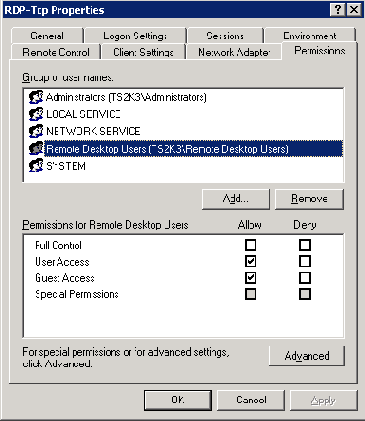365x421 pixels.
Task: Click Deny box for Special Permissions
Action: point(305,294)
